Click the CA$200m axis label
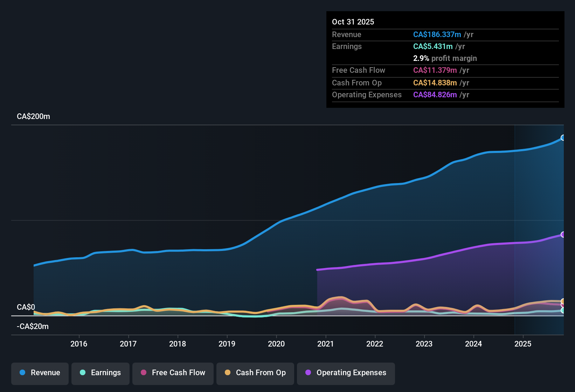The image size is (575, 392). (x=34, y=116)
